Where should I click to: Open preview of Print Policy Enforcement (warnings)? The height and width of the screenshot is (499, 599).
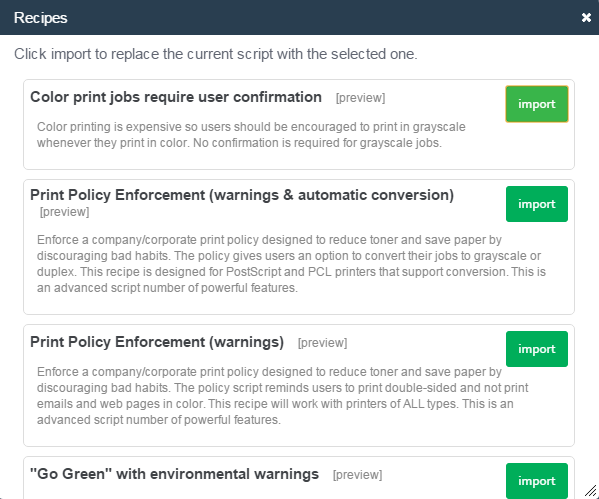pyautogui.click(x=322, y=343)
